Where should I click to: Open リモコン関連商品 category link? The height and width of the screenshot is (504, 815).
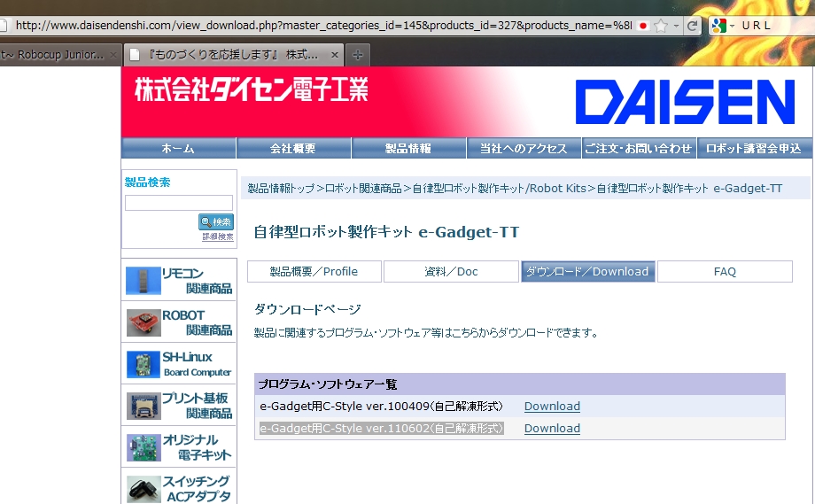pos(197,281)
